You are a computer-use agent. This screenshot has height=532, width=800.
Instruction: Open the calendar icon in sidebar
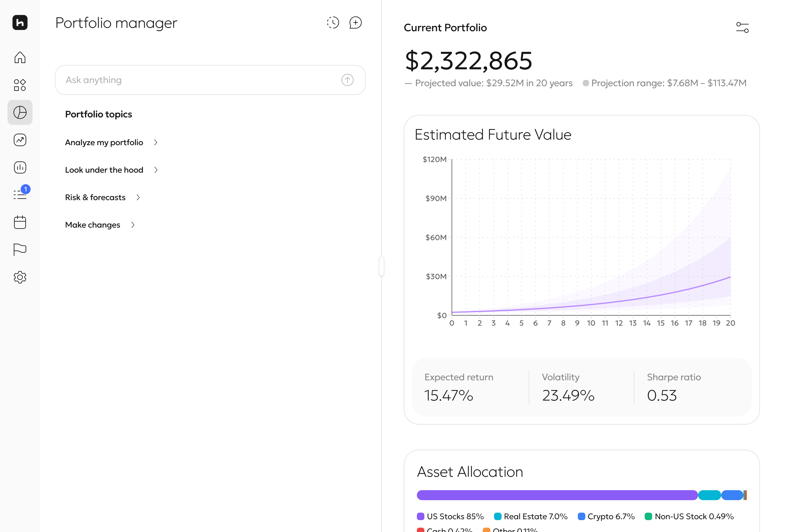click(x=20, y=222)
